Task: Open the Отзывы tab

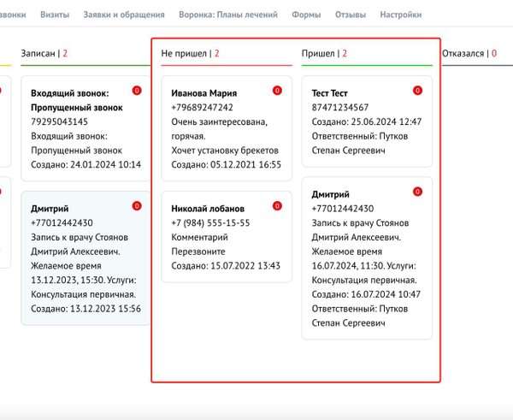Action: pyautogui.click(x=350, y=15)
